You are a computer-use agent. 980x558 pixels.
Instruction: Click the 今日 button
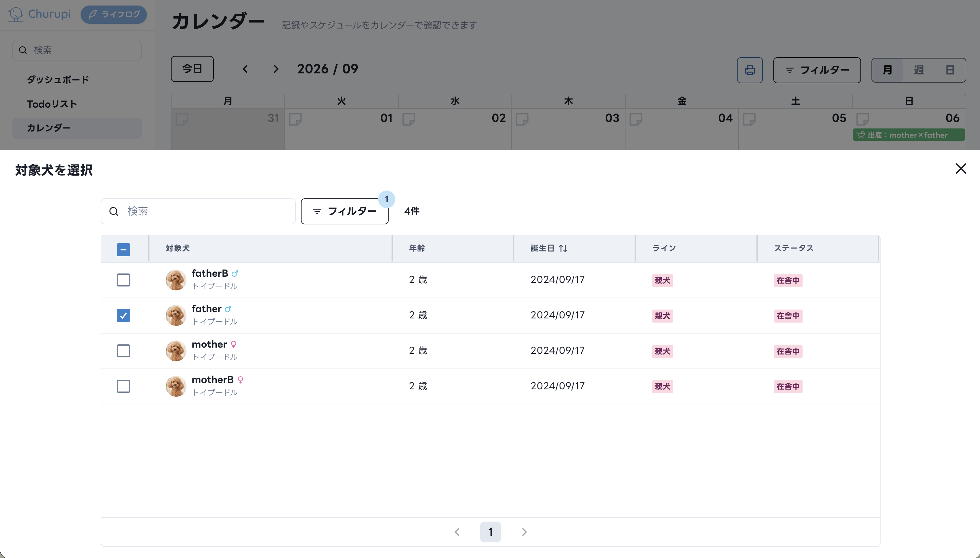pyautogui.click(x=192, y=69)
